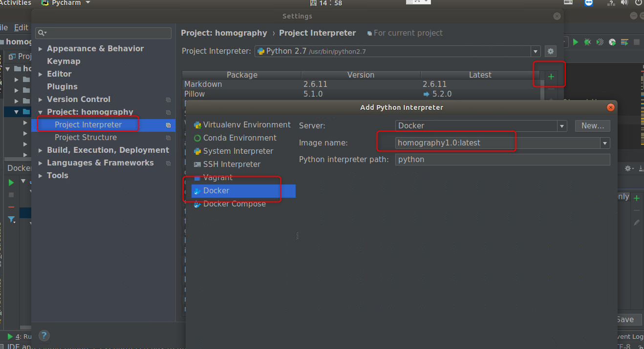
Task: Open the Image name dropdown arrow
Action: (605, 143)
